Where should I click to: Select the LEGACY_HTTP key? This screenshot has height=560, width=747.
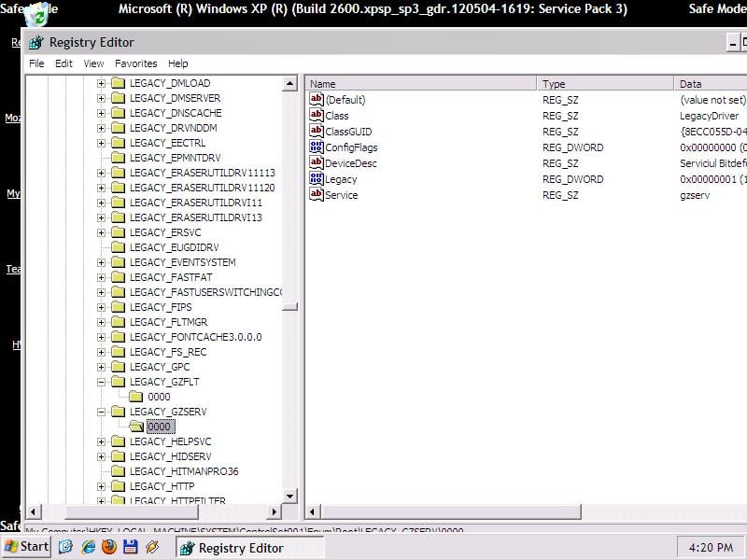pyautogui.click(x=162, y=486)
